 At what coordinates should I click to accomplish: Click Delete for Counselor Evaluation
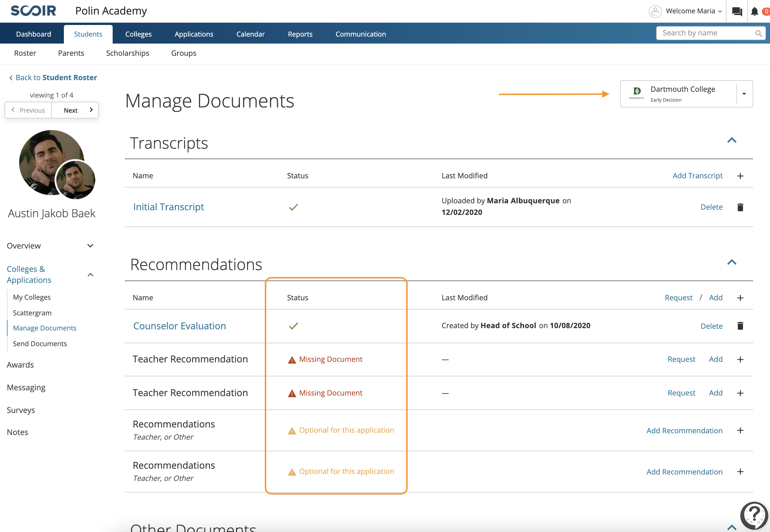tap(711, 326)
